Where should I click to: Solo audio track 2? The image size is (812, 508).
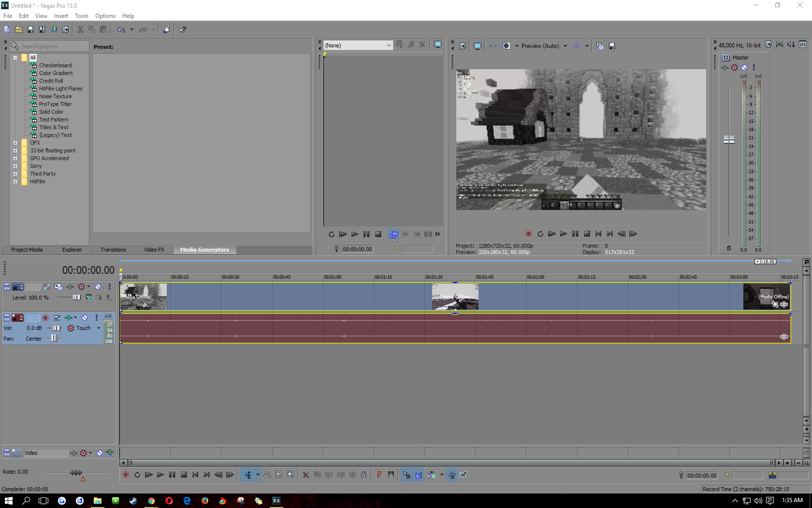(x=97, y=317)
